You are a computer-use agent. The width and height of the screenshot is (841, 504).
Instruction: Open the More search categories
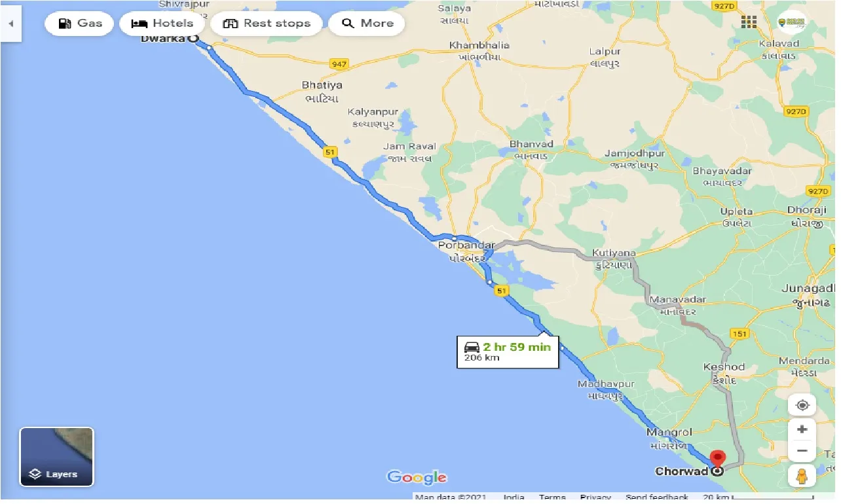pos(366,23)
